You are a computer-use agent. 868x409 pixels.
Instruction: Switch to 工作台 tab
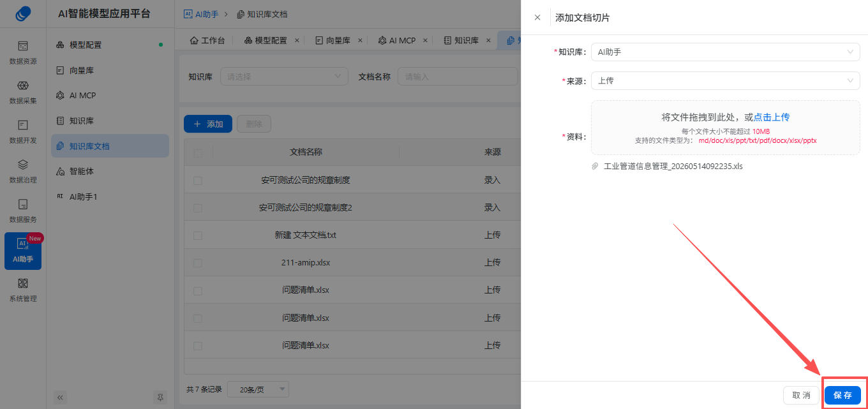[207, 40]
